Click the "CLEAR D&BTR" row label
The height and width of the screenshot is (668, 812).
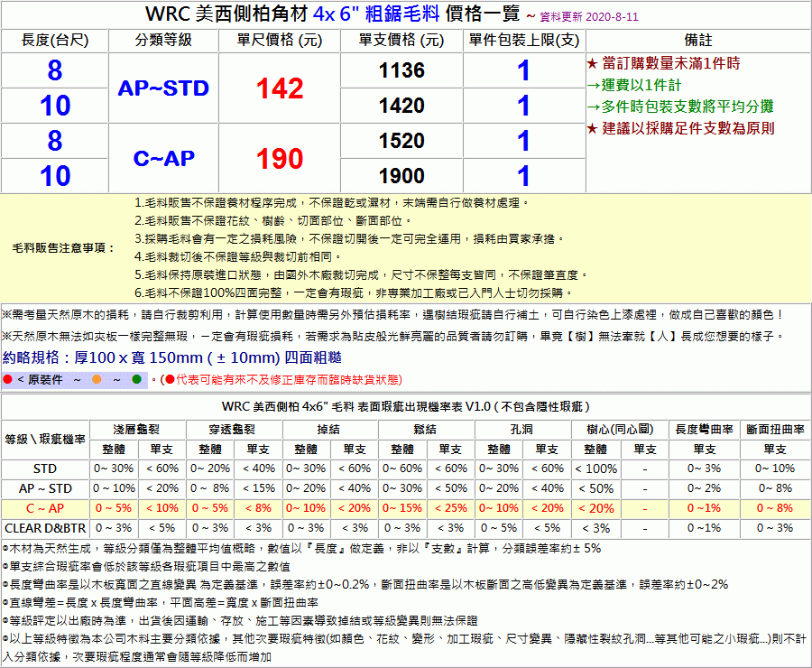[x=45, y=528]
